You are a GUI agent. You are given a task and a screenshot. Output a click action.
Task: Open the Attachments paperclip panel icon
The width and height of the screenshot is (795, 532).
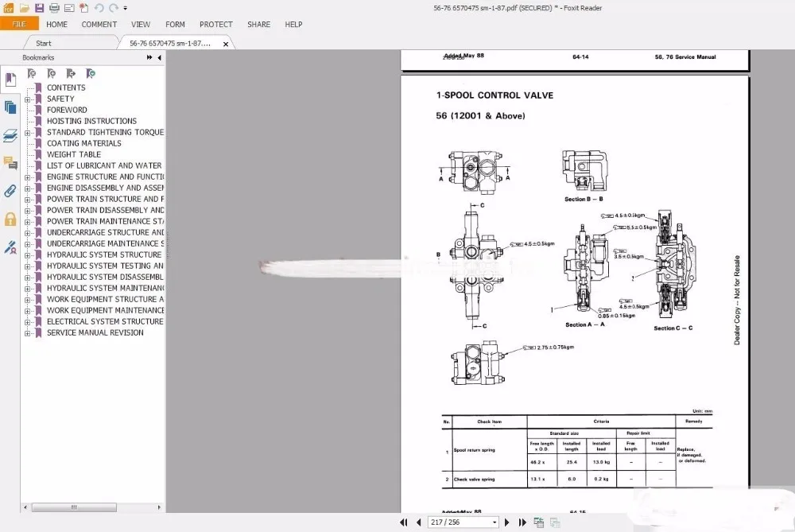[10, 191]
